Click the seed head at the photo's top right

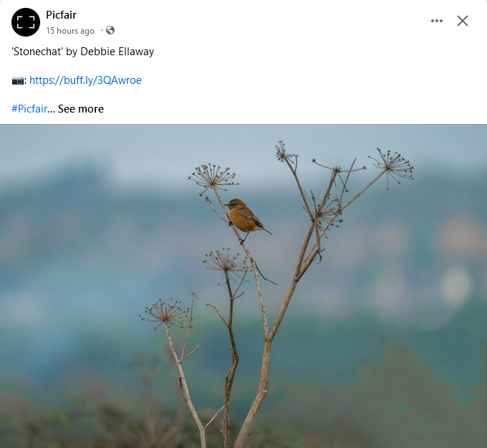tap(392, 164)
